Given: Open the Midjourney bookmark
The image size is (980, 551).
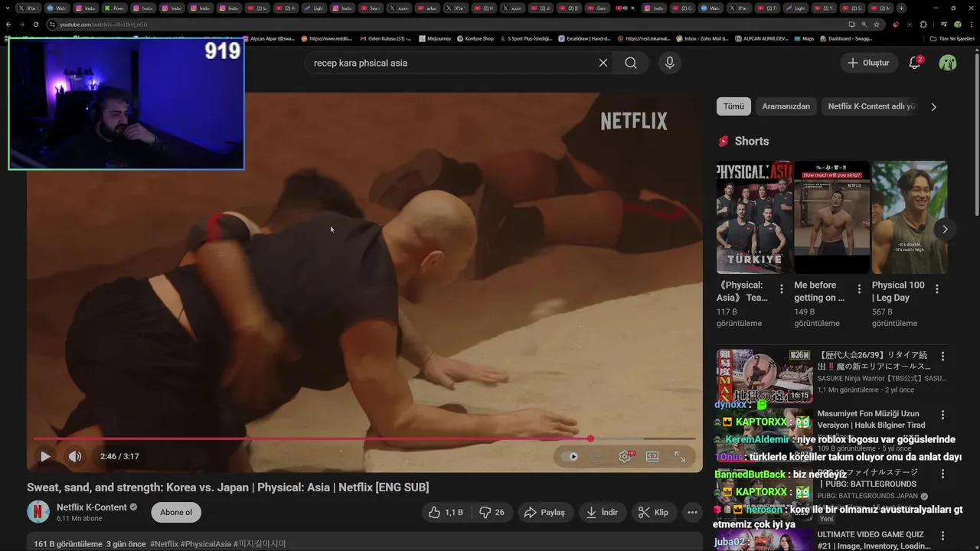Looking at the screenshot, I should coord(436,38).
